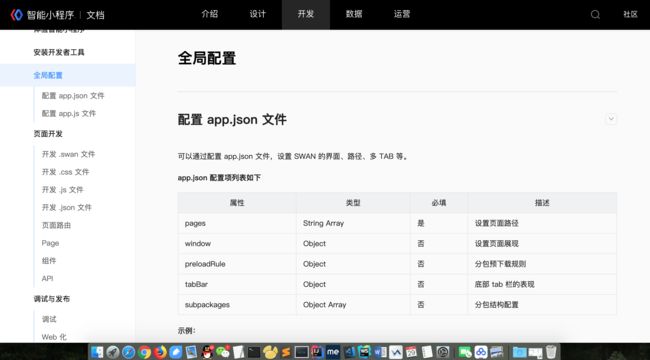
Task: Open the blue folder in the Dock
Action: (519, 352)
